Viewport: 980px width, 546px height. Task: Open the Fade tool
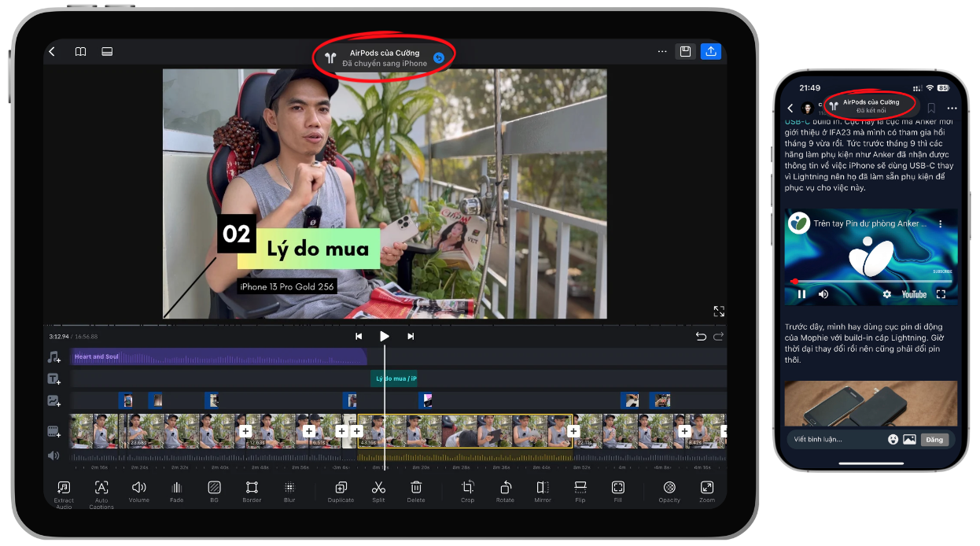(176, 492)
